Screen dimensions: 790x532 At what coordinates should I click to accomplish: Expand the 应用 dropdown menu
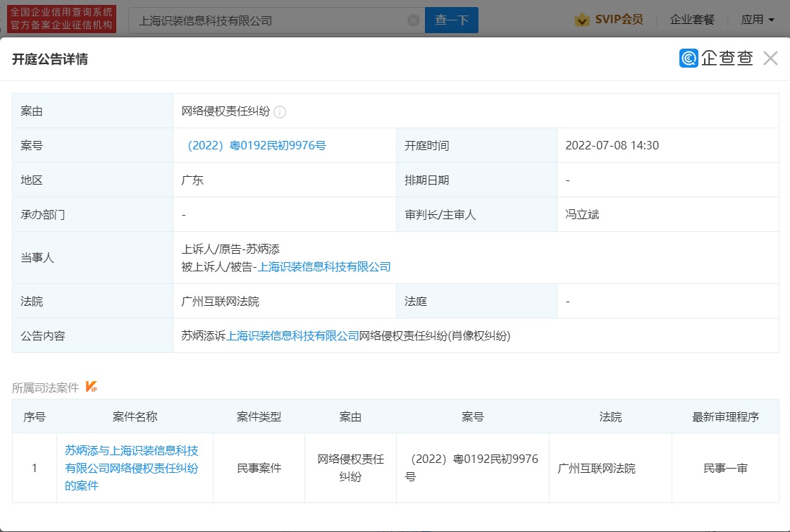(758, 20)
